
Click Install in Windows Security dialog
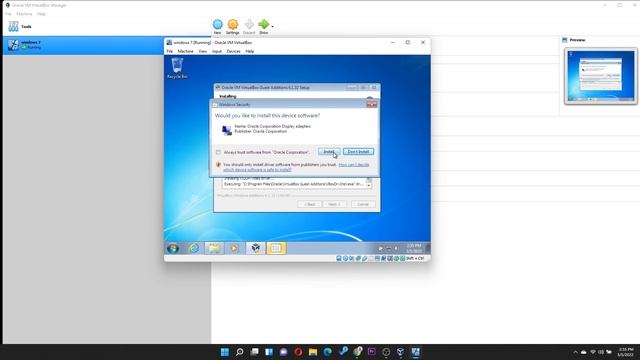(329, 152)
